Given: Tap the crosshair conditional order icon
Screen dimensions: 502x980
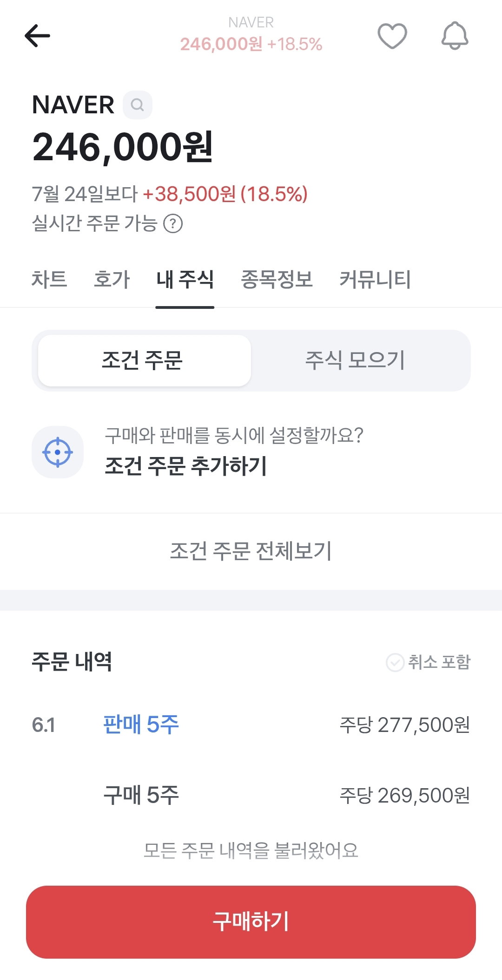Looking at the screenshot, I should click(x=58, y=452).
